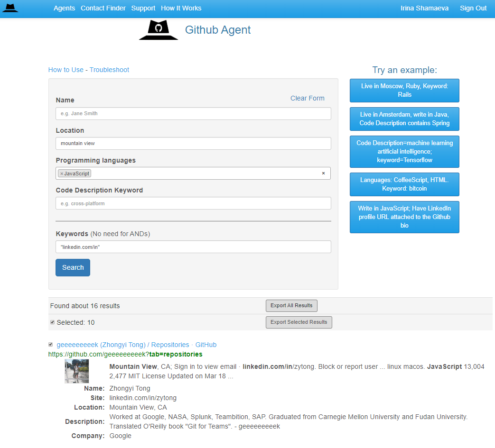
Task: Click the Octocat logo beside Github Agent title
Action: (x=159, y=29)
